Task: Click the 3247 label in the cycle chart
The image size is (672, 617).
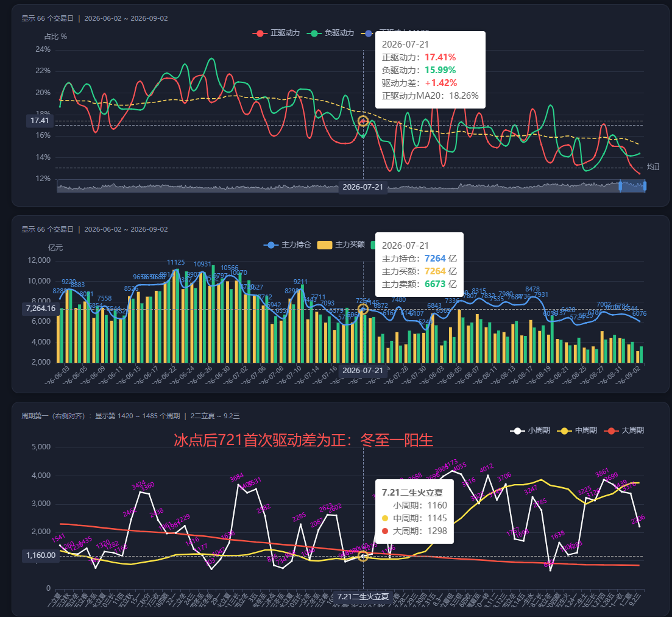Action: [531, 490]
